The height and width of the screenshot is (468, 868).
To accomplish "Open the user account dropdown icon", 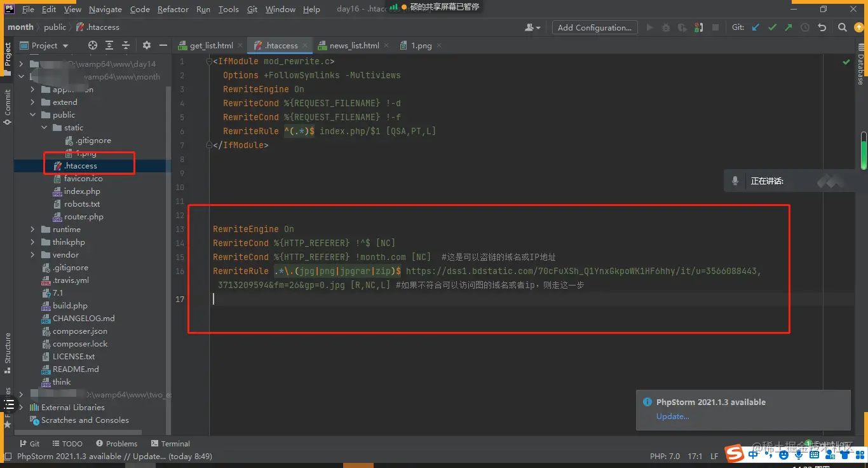I will tap(532, 27).
